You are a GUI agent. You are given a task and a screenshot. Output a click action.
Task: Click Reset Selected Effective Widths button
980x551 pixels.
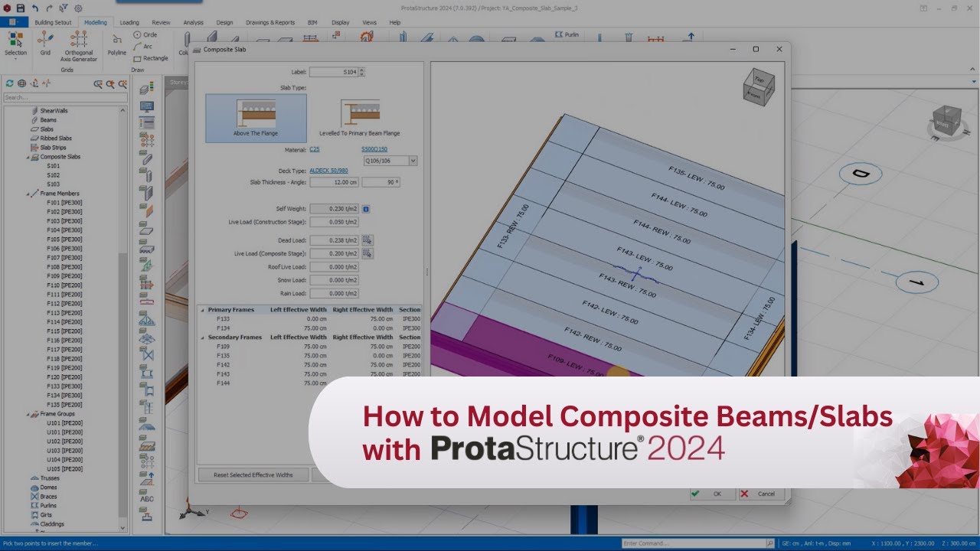tap(253, 474)
